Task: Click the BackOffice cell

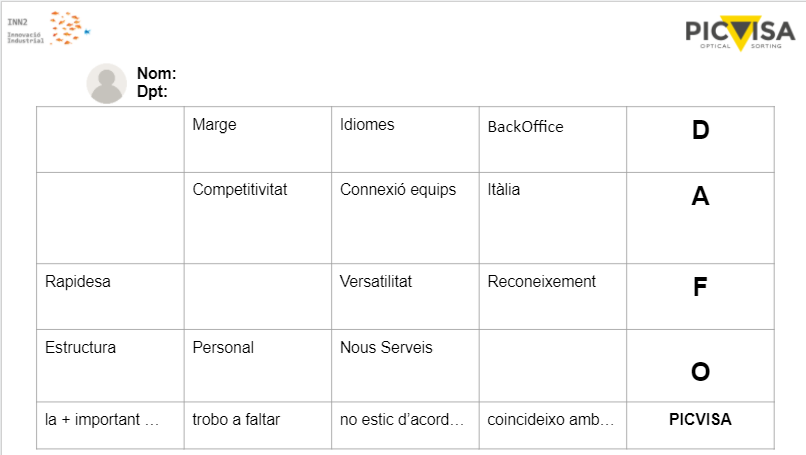Action: (x=553, y=140)
